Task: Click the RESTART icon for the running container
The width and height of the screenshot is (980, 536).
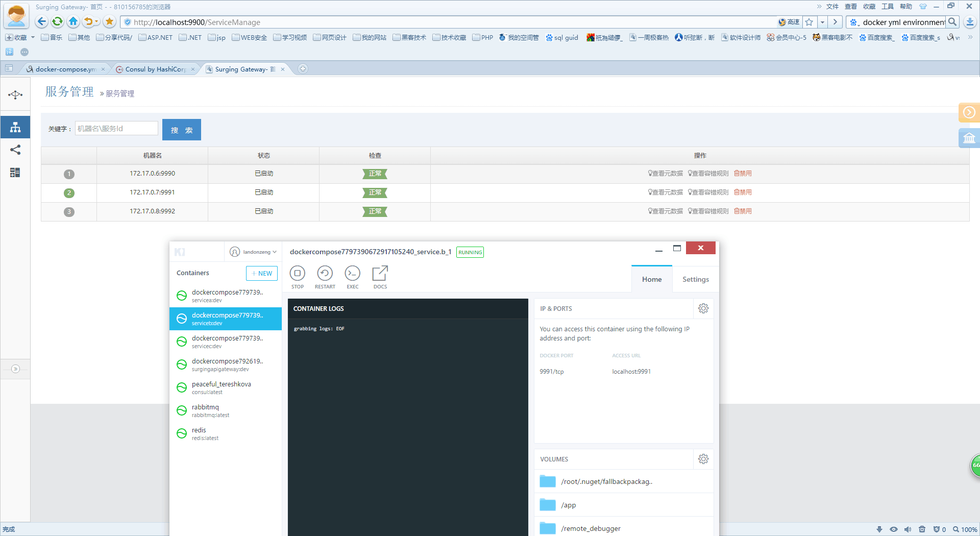Action: tap(325, 274)
